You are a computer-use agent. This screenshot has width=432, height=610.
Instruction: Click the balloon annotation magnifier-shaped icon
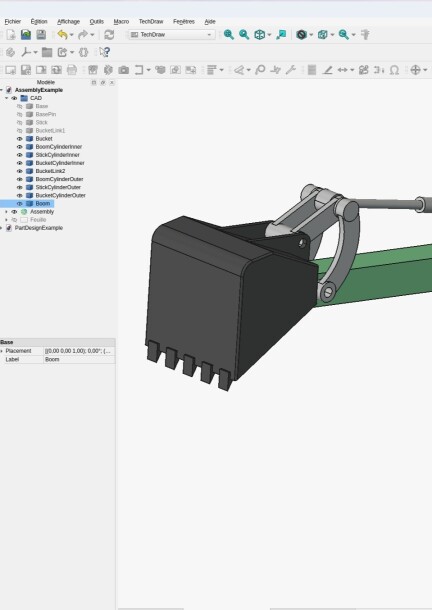pyautogui.click(x=260, y=70)
